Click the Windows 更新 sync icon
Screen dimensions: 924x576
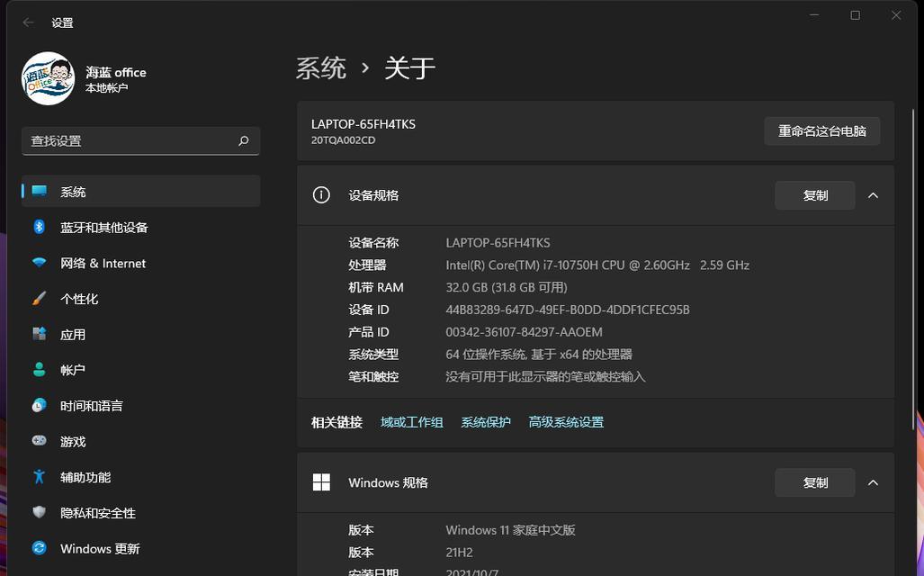(39, 548)
